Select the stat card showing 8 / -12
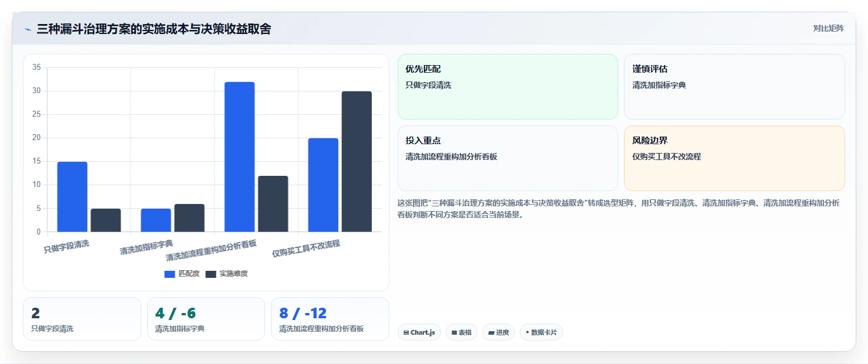The height and width of the screenshot is (364, 868). click(x=330, y=319)
